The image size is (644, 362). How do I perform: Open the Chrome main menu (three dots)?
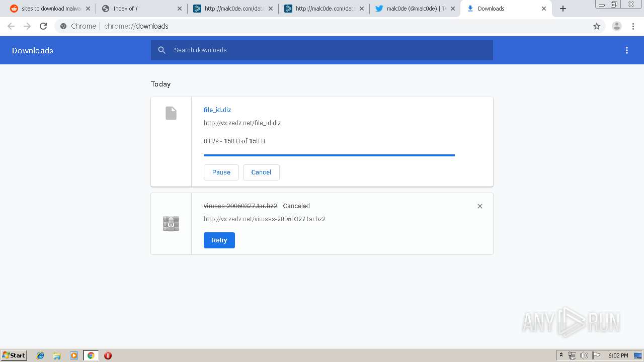[x=633, y=26]
